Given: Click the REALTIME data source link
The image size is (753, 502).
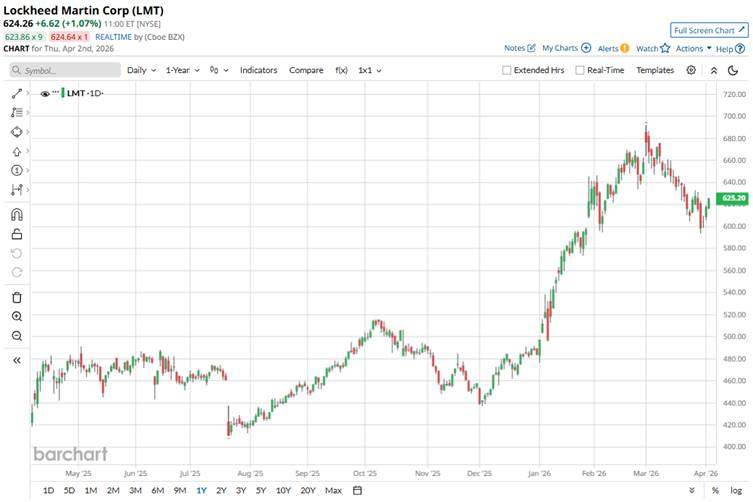Looking at the screenshot, I should [x=113, y=37].
